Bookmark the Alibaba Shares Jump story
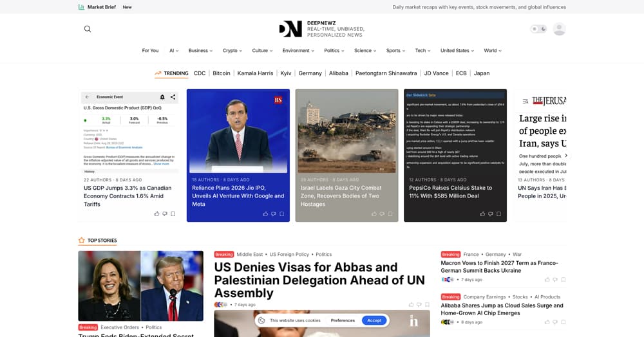The image size is (644, 337). [563, 322]
